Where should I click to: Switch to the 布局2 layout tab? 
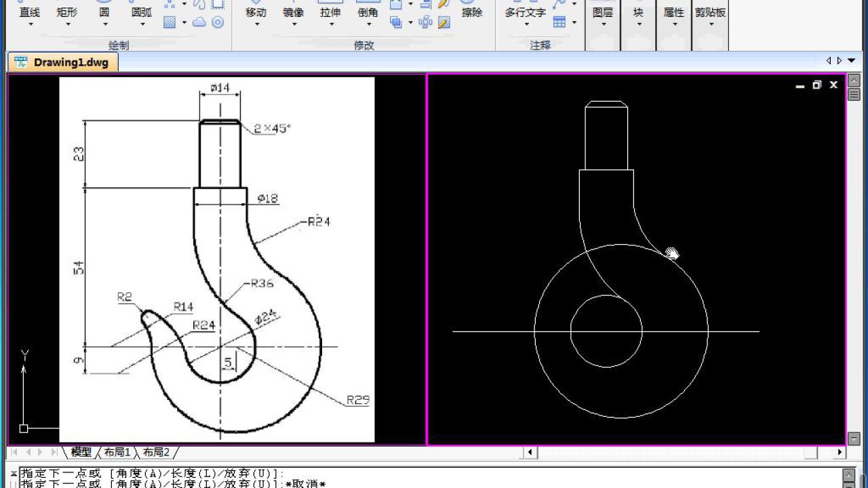(x=156, y=452)
